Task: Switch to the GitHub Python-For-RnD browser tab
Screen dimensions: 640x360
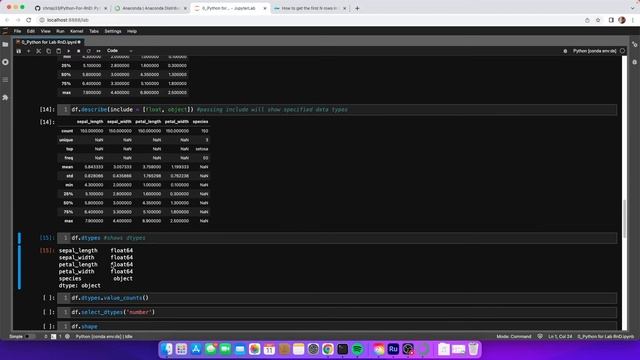Action: point(70,8)
